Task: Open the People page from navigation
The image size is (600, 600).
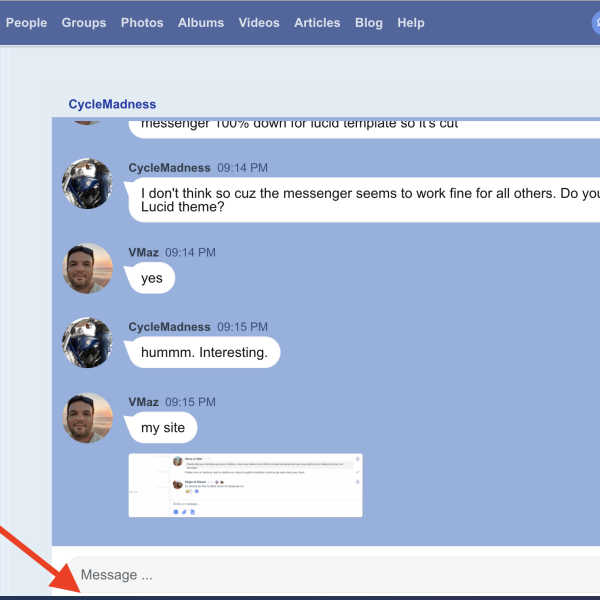Action: pyautogui.click(x=26, y=22)
